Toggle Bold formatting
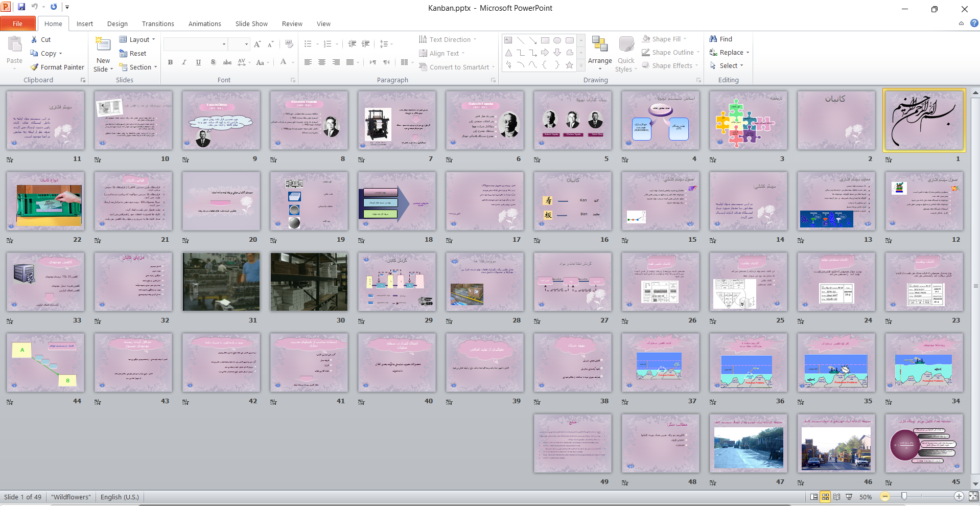This screenshot has height=506, width=980. click(170, 62)
